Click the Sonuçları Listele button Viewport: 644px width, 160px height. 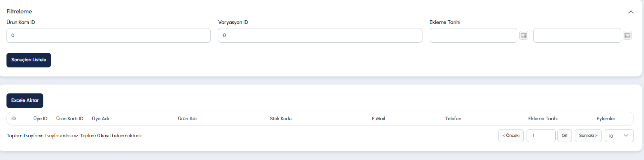click(x=29, y=60)
